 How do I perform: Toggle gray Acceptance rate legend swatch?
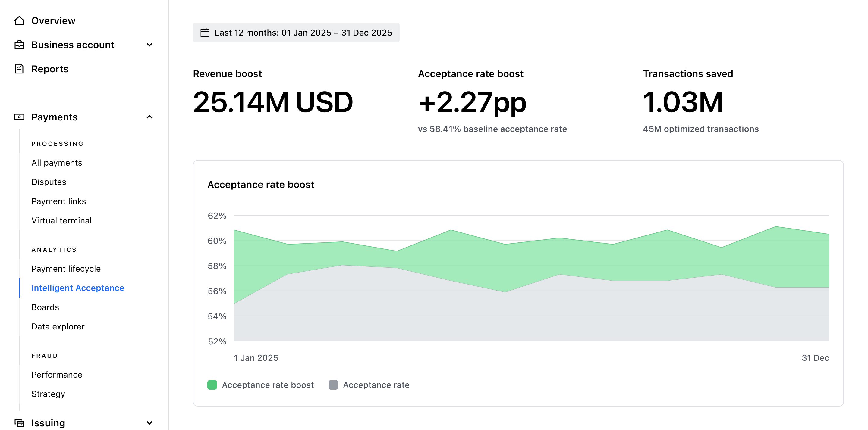click(333, 385)
